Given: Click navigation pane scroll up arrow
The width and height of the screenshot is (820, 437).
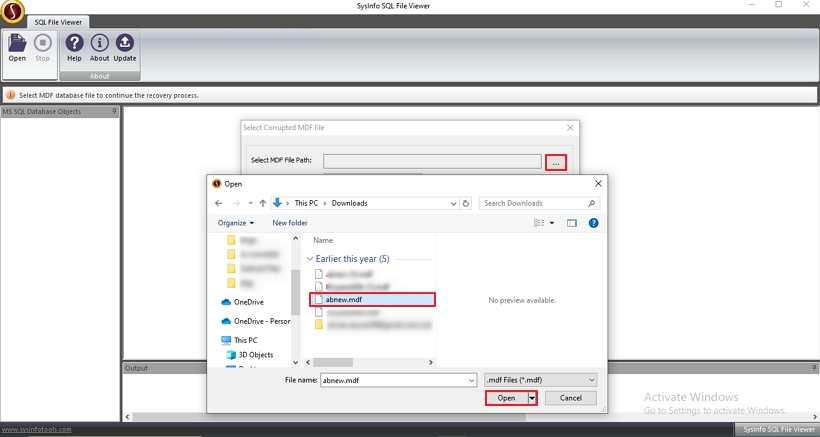Looking at the screenshot, I should pyautogui.click(x=295, y=238).
